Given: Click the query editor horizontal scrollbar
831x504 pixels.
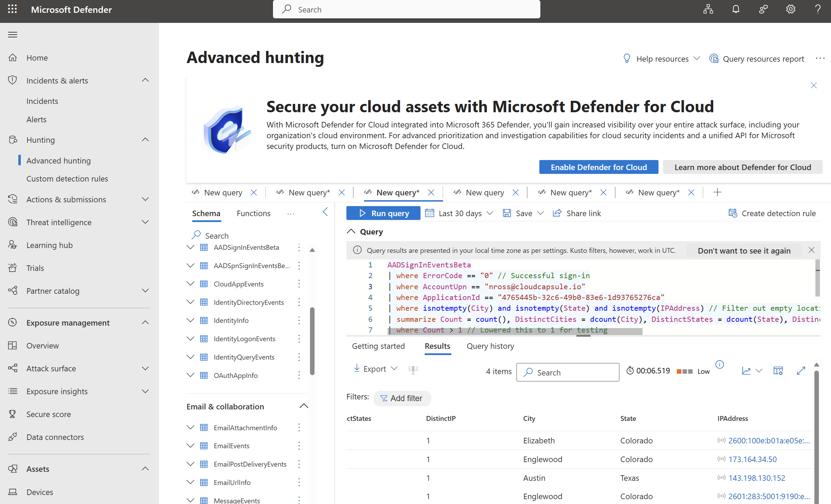Looking at the screenshot, I should point(515,332).
